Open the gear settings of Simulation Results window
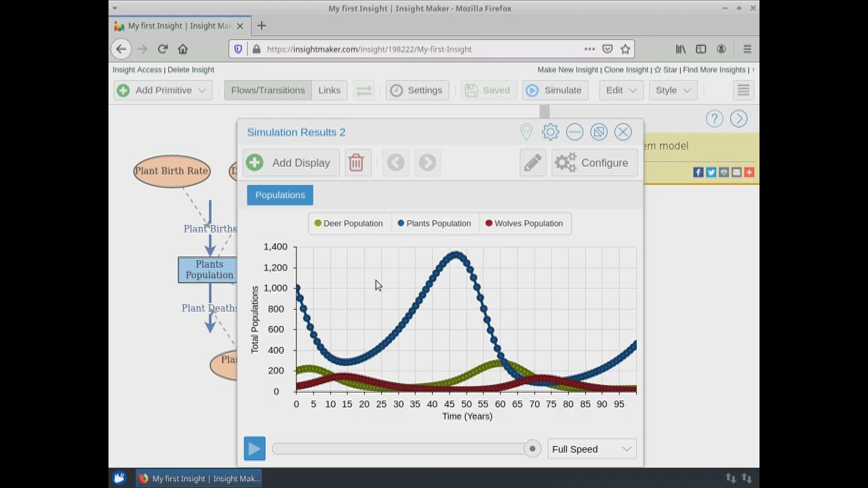 (550, 131)
